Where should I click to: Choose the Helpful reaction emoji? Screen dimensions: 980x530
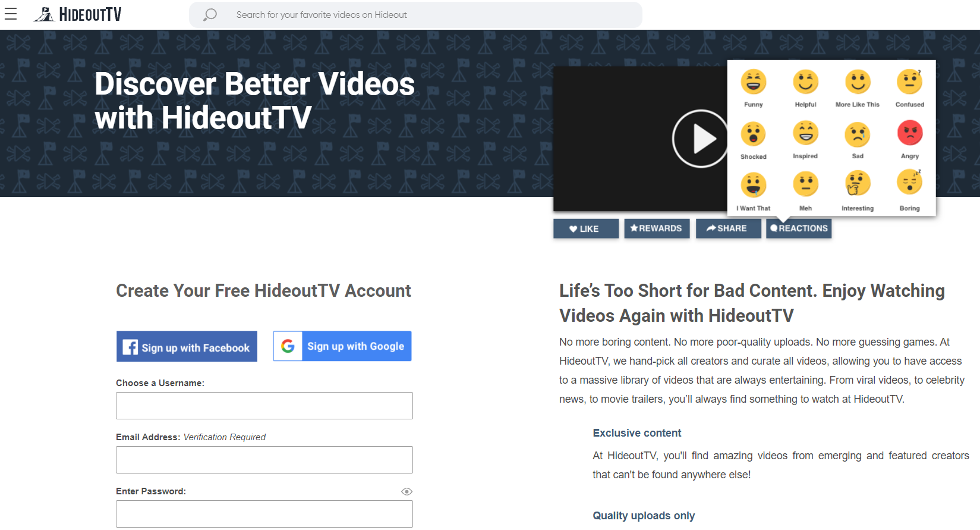805,82
